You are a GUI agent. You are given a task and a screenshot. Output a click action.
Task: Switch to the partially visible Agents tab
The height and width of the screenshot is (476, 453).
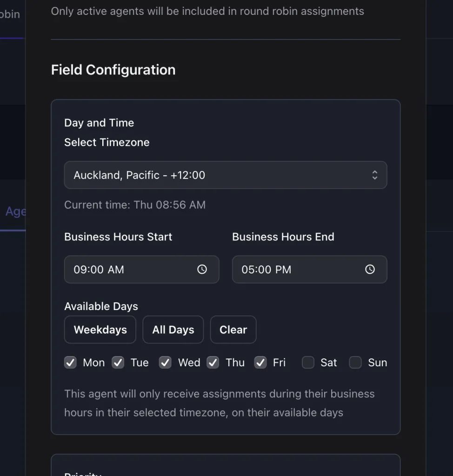coord(15,212)
